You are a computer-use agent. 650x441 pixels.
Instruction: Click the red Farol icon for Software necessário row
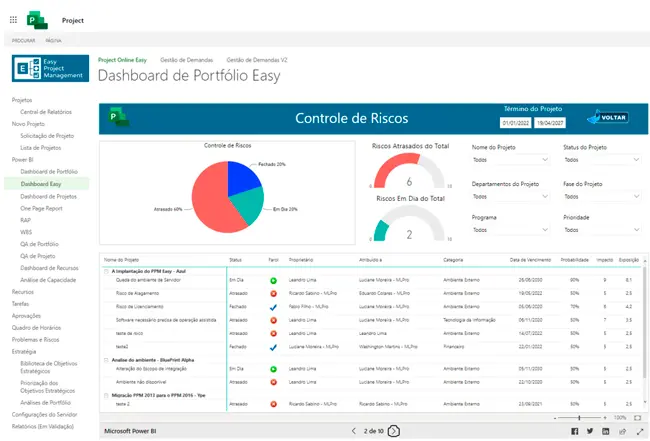[x=273, y=320]
